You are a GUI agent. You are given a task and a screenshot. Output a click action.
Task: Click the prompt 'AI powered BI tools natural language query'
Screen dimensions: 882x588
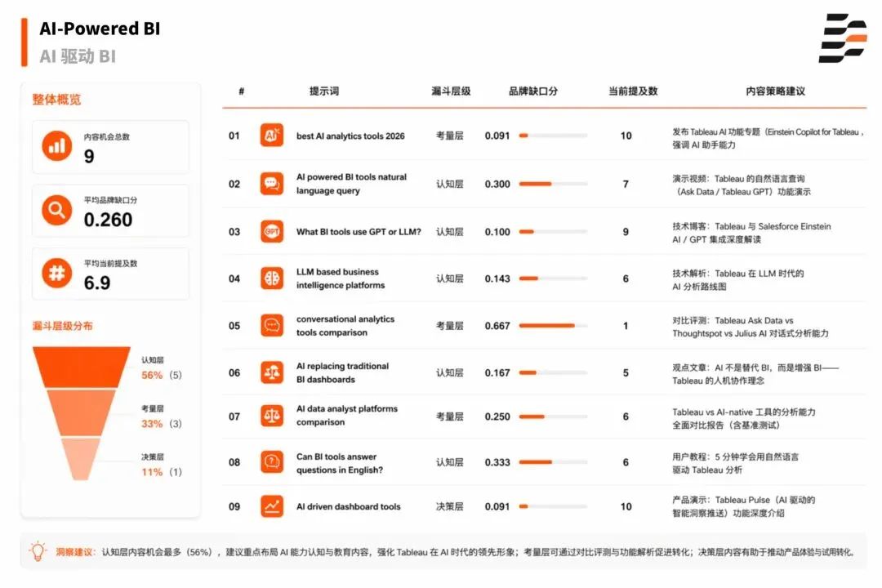click(351, 184)
